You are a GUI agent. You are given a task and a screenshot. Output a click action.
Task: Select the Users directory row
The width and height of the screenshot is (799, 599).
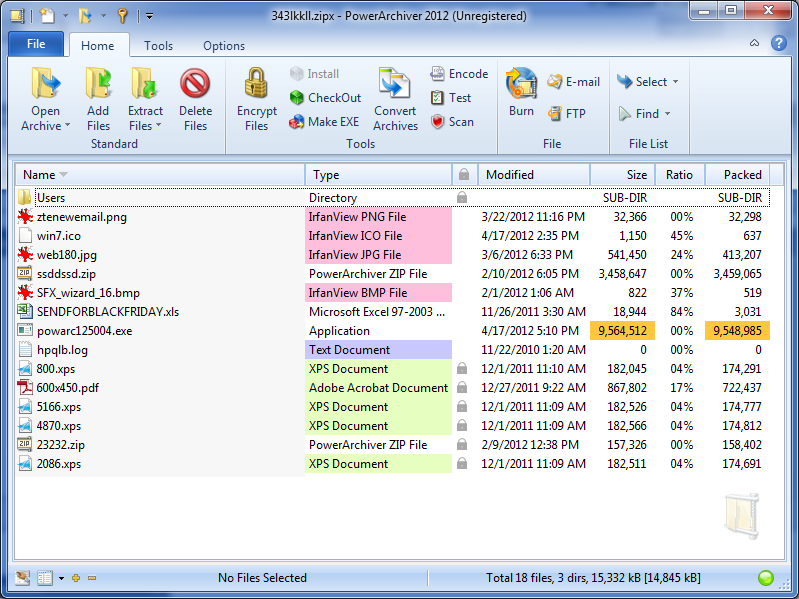(x=392, y=198)
